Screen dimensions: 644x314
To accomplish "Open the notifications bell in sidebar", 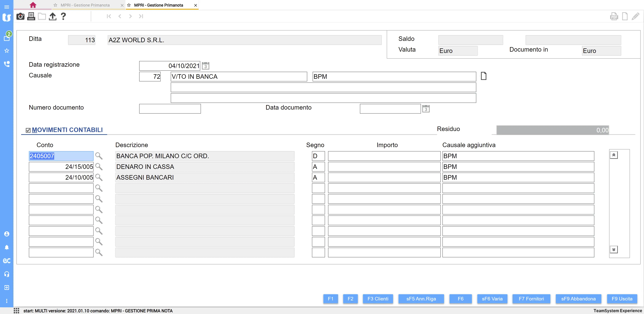I will 7,247.
